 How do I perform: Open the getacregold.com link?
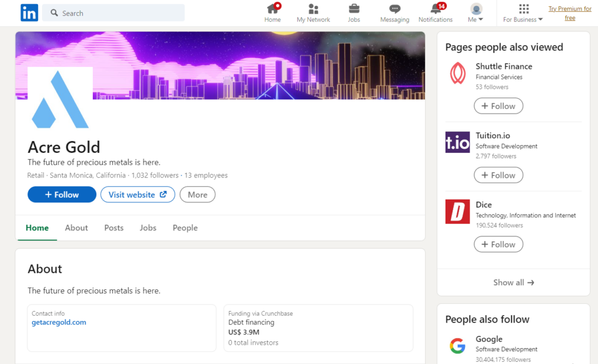point(59,322)
